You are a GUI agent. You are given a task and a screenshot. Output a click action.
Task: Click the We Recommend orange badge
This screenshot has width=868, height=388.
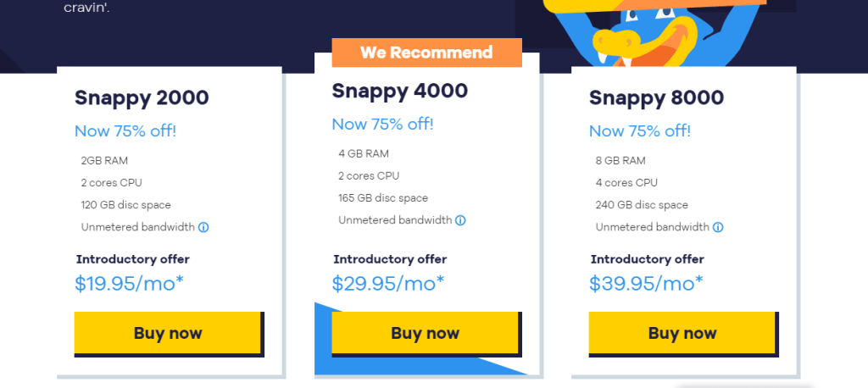coord(426,53)
